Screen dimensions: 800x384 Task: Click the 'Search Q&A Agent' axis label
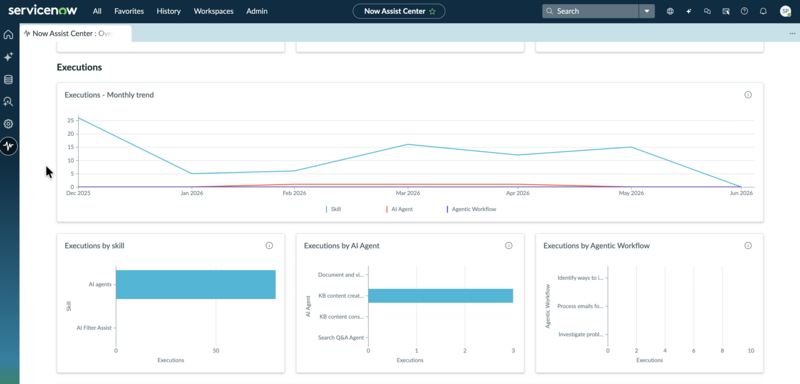click(341, 338)
